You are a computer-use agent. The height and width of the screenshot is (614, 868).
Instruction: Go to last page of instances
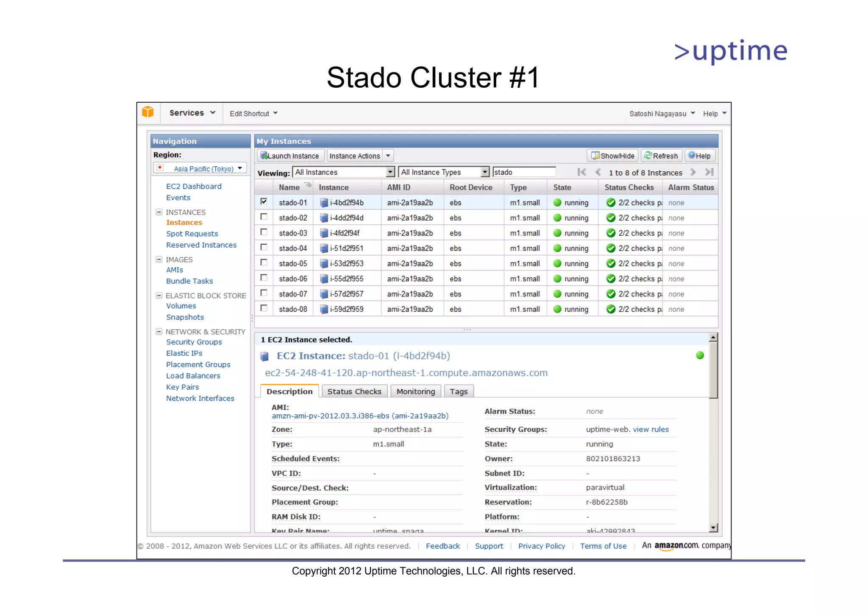709,172
